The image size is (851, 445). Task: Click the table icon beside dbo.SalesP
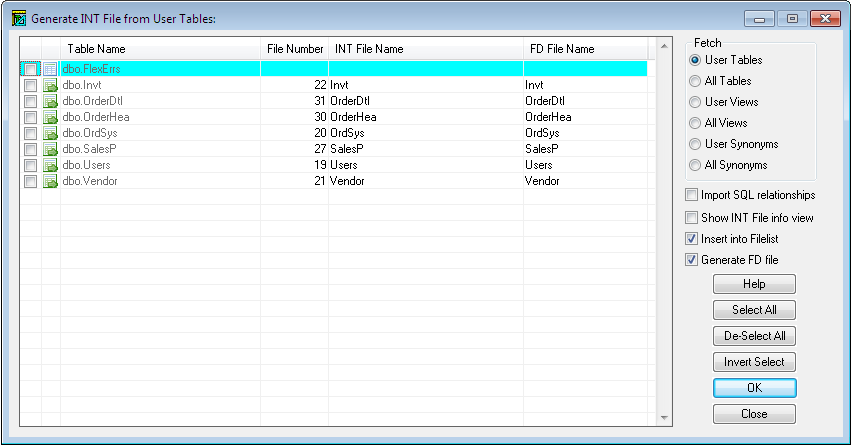(50, 149)
